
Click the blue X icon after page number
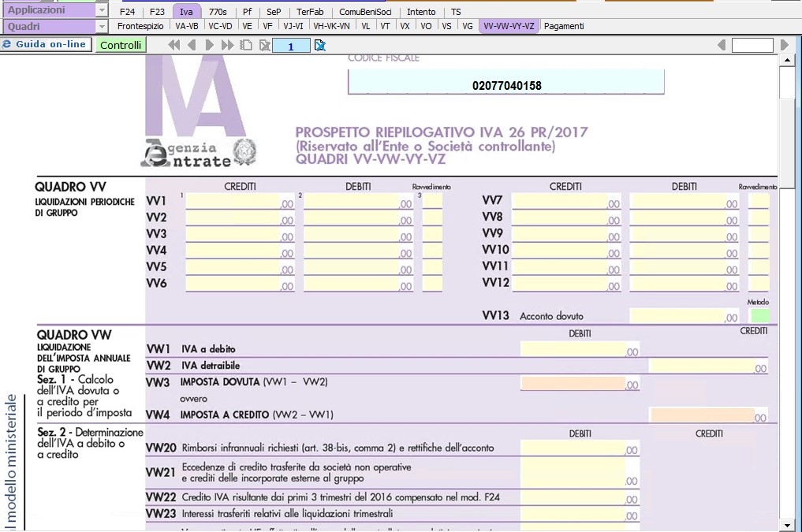tap(320, 46)
